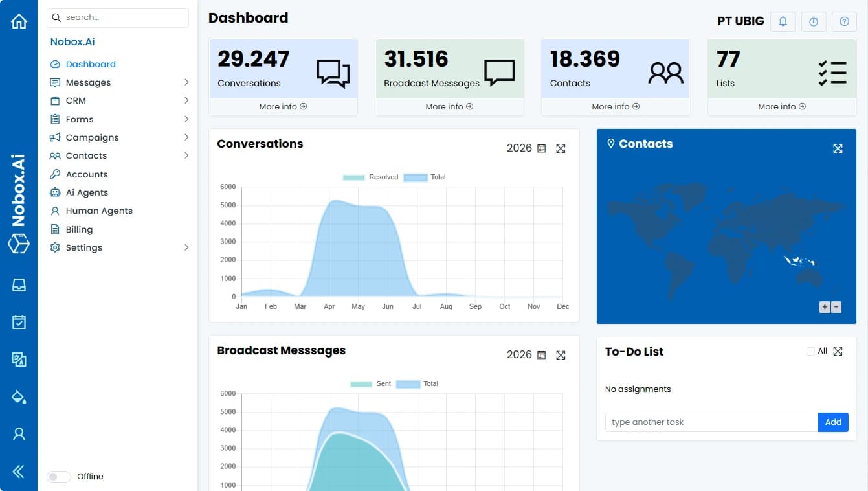Zoom in on the Contacts map
The height and width of the screenshot is (491, 868).
(825, 307)
